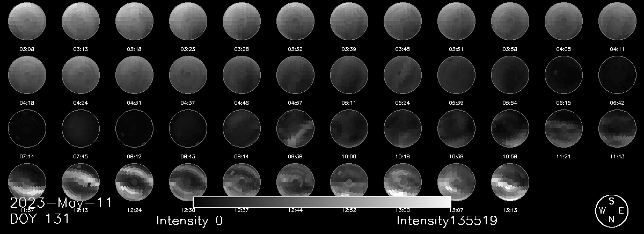Click the Intensity135519 maximum label
The image size is (644, 234).
click(447, 221)
